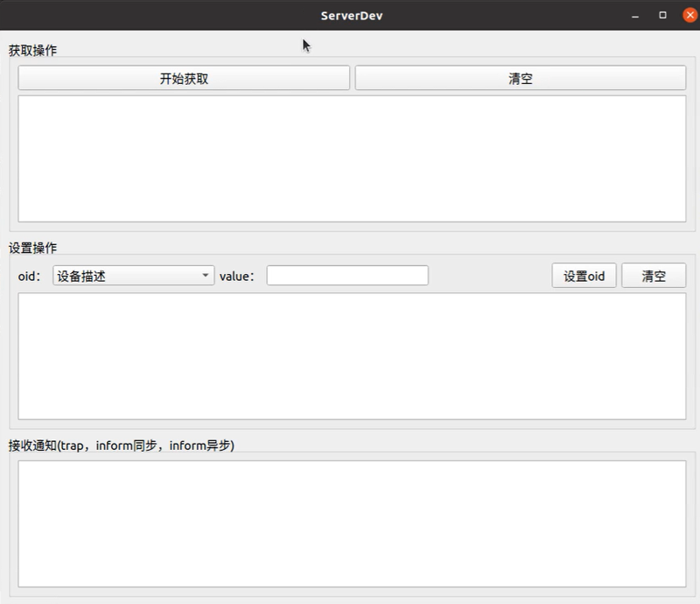The width and height of the screenshot is (700, 604).
Task: Open the oid 设备描述 dropdown
Action: [134, 276]
